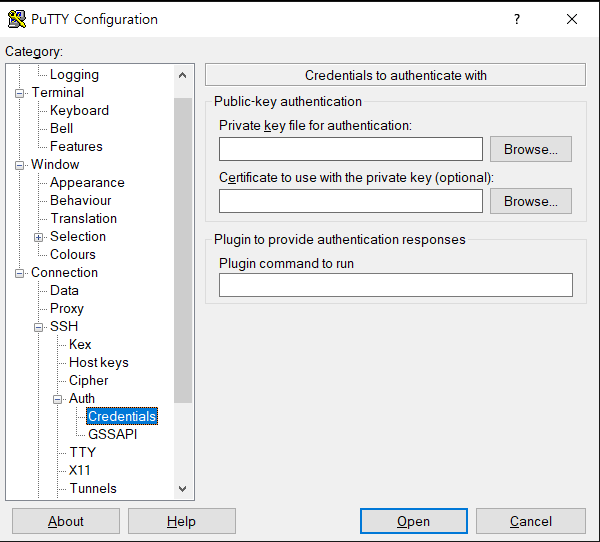
Task: Open the Proxy settings category
Action: pos(67,309)
